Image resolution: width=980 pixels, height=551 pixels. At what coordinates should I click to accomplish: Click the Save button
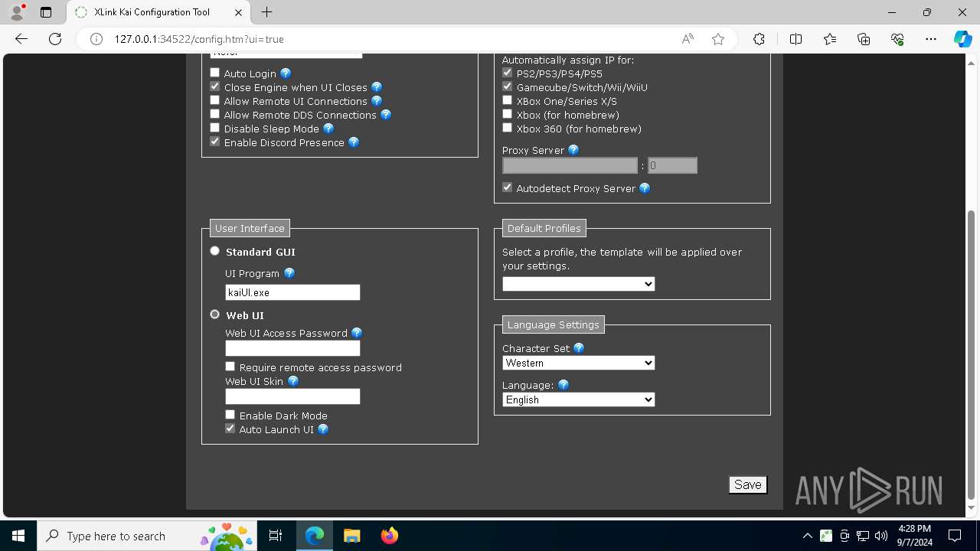(748, 484)
